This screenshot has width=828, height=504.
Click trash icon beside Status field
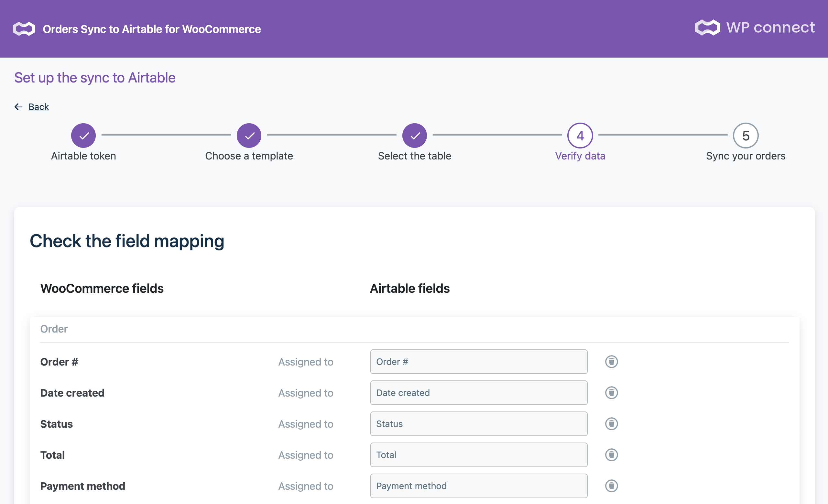pos(611,424)
